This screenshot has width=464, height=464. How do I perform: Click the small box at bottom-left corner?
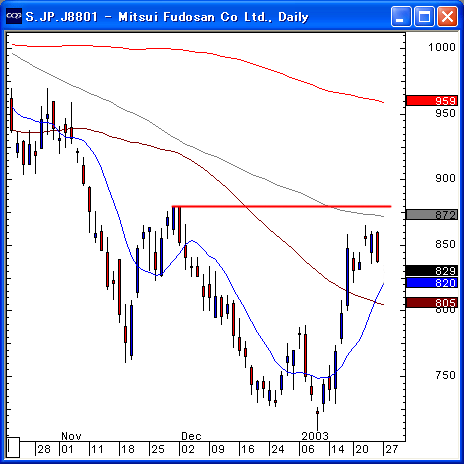(13, 448)
